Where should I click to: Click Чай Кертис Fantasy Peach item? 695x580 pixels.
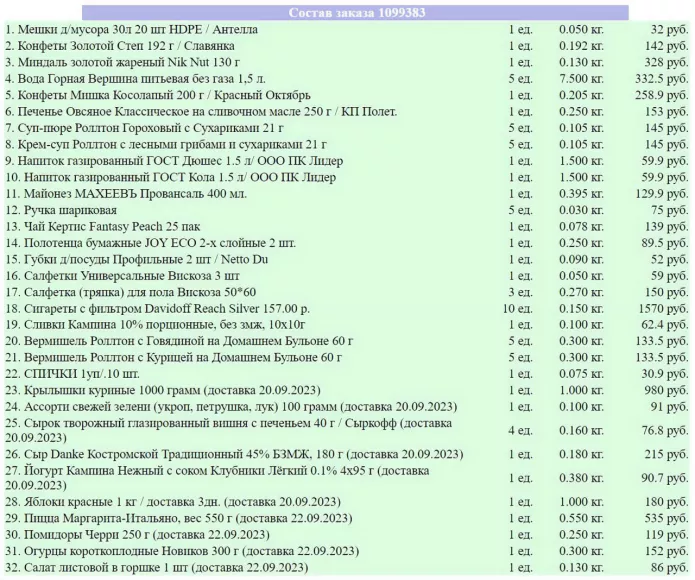[x=103, y=226]
